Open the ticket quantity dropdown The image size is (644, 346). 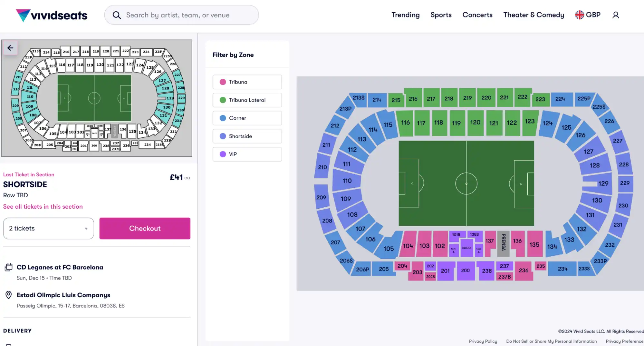point(48,228)
